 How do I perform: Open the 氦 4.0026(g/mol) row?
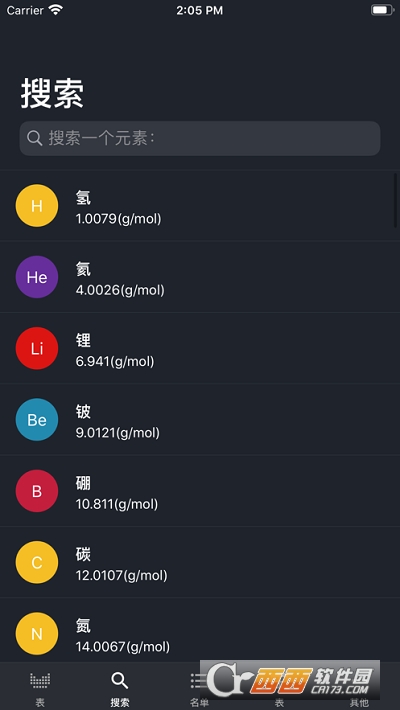(x=200, y=277)
